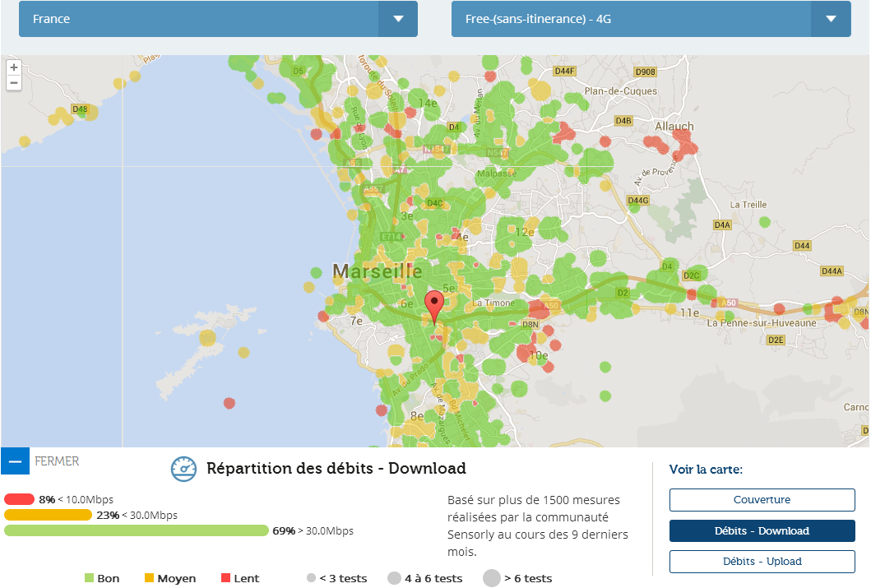Click the D48 road badge

pos(80,109)
